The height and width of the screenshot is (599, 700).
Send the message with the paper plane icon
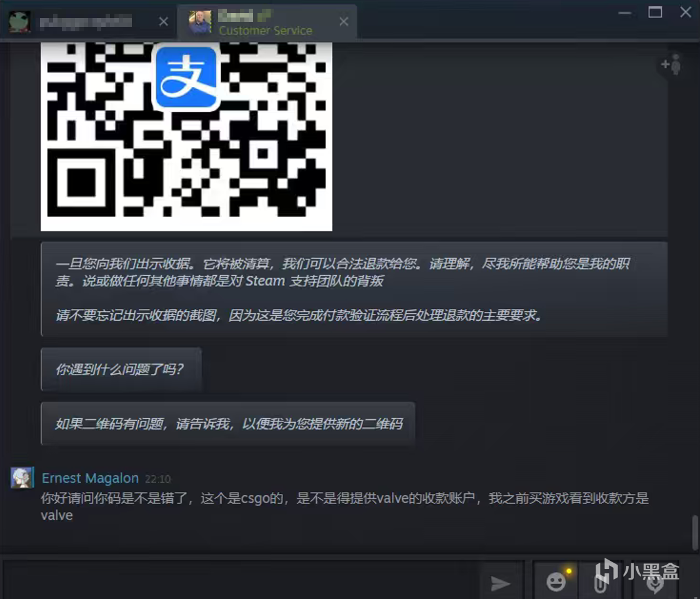(500, 583)
